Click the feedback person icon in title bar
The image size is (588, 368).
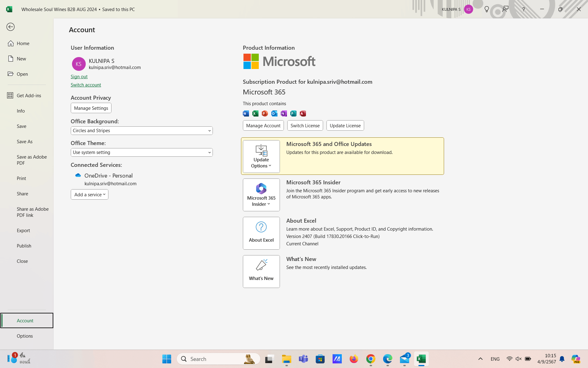505,9
